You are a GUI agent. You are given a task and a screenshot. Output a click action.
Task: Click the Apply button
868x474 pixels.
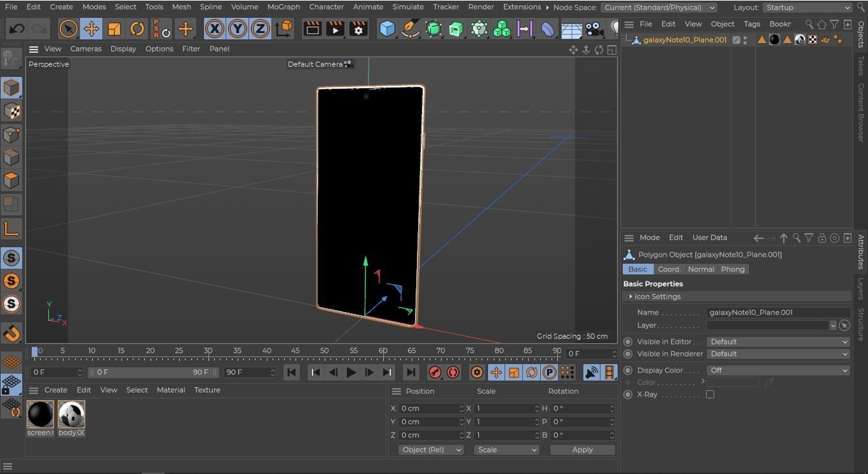(x=582, y=450)
